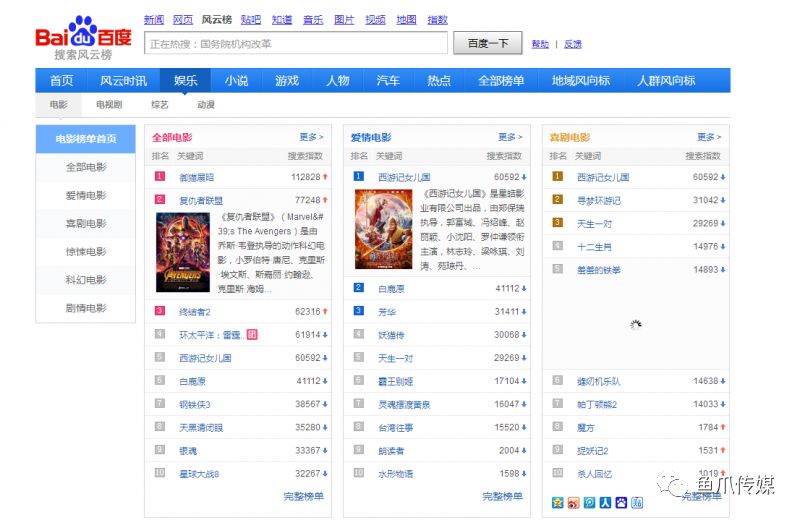Click the red up arrow next to 112828

click(325, 177)
